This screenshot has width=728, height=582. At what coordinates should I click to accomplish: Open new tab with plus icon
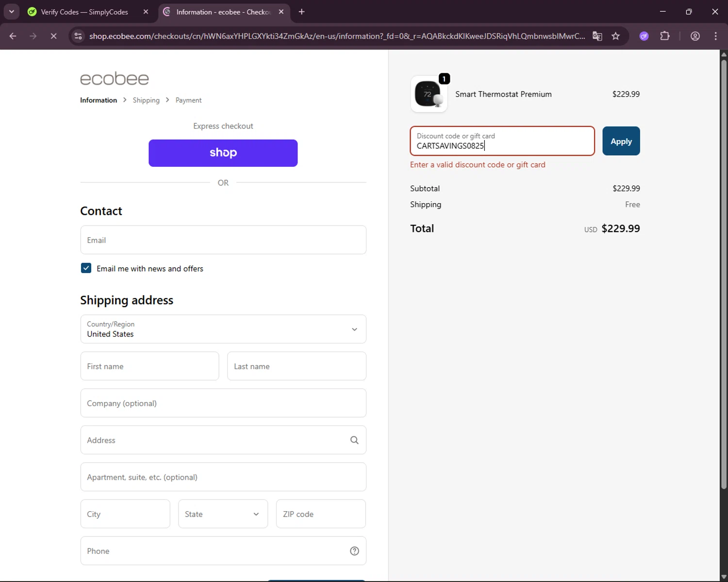click(x=301, y=12)
